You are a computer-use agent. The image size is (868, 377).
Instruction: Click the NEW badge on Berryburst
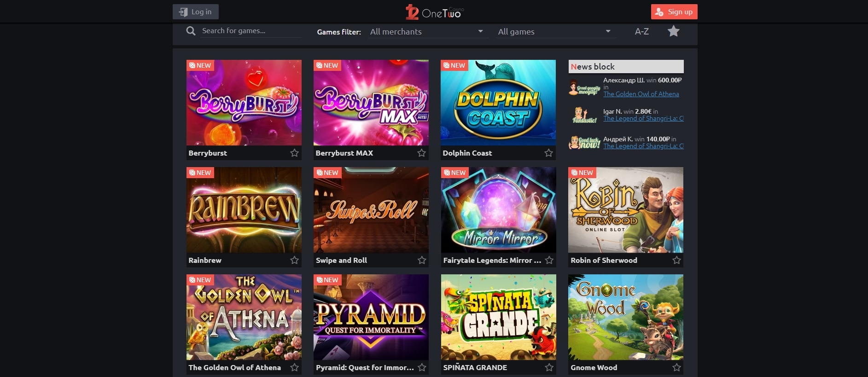[x=200, y=65]
